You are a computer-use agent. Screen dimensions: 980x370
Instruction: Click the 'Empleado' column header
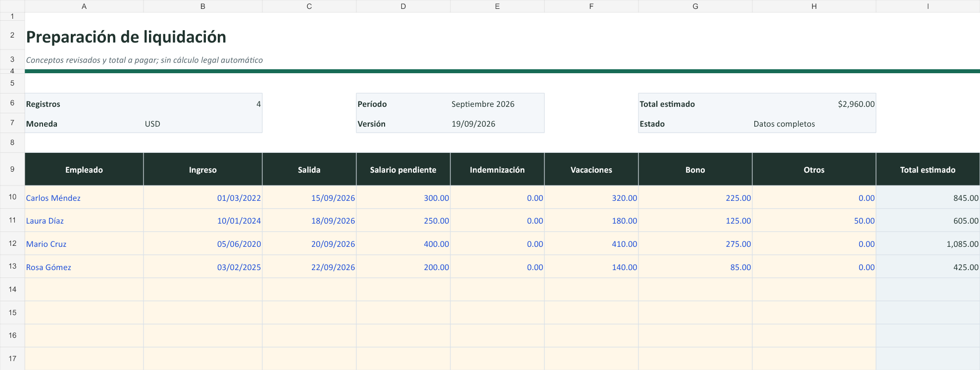(84, 170)
